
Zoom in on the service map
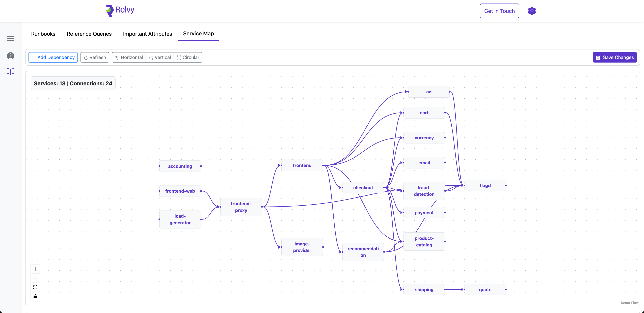point(35,269)
